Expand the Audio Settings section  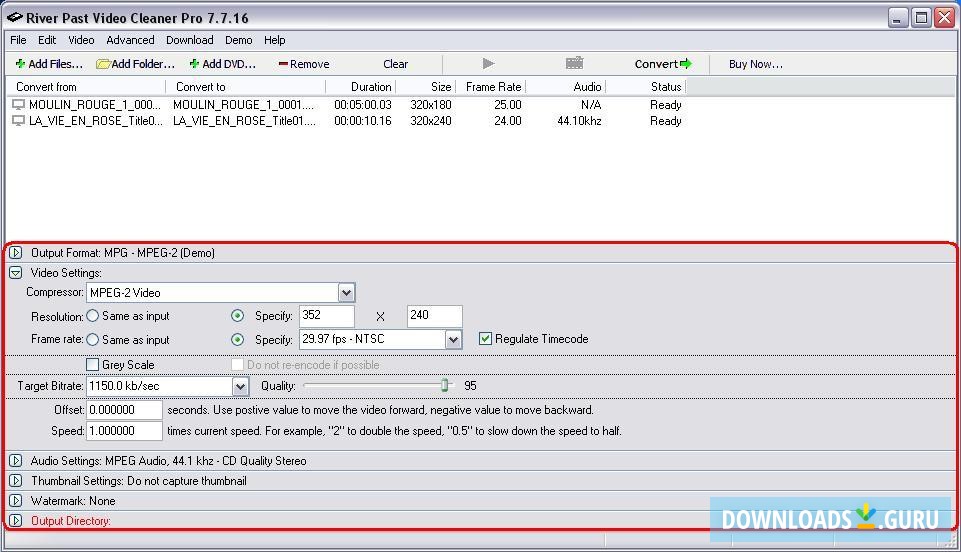click(x=16, y=460)
